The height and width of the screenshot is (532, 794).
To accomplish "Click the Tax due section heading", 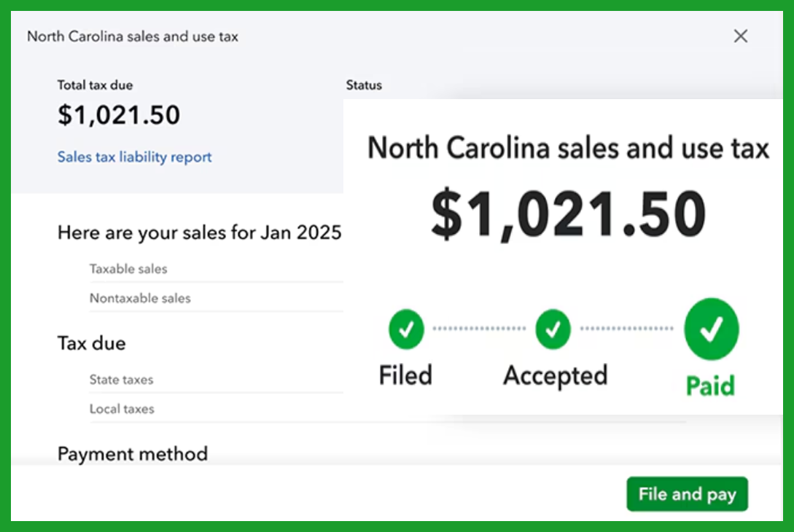I will click(92, 343).
